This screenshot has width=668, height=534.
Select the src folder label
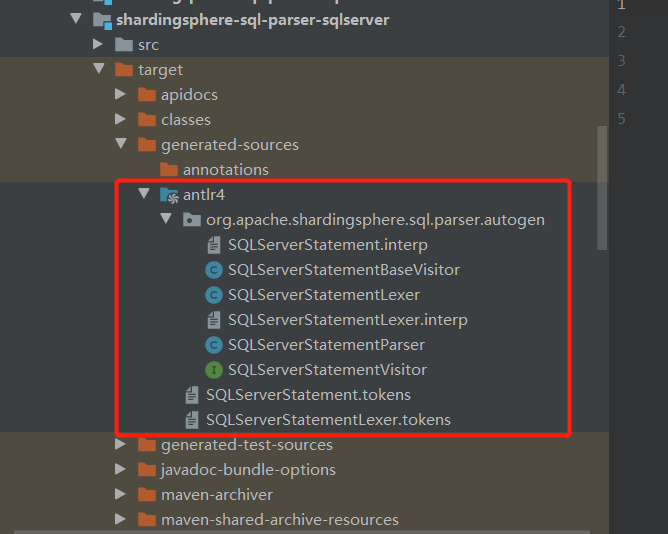coord(148,45)
